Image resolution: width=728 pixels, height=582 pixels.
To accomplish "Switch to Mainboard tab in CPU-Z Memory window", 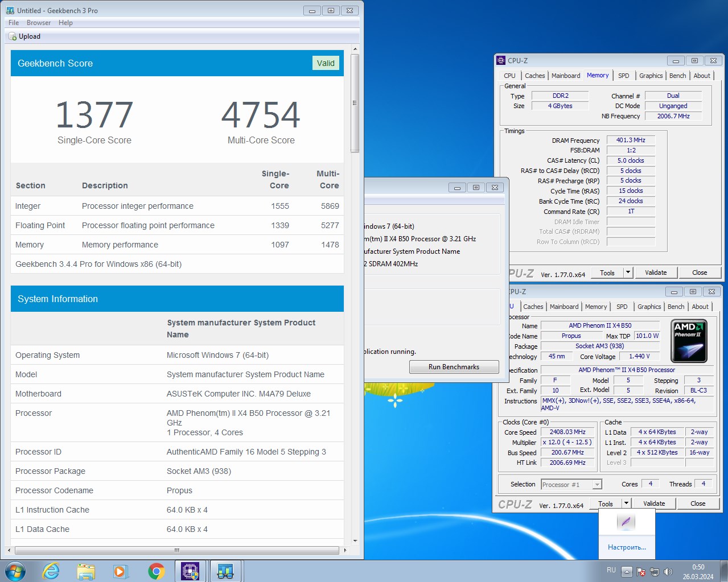I will [566, 76].
